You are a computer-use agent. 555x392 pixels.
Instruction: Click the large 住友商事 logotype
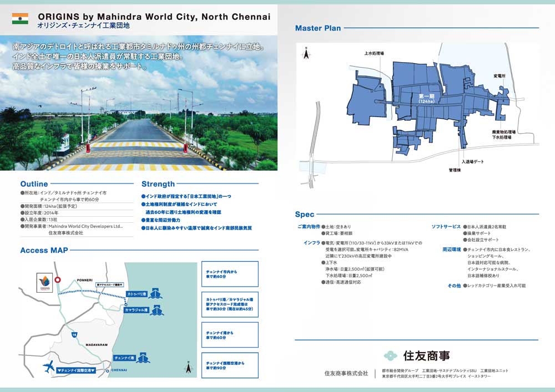[x=426, y=355]
